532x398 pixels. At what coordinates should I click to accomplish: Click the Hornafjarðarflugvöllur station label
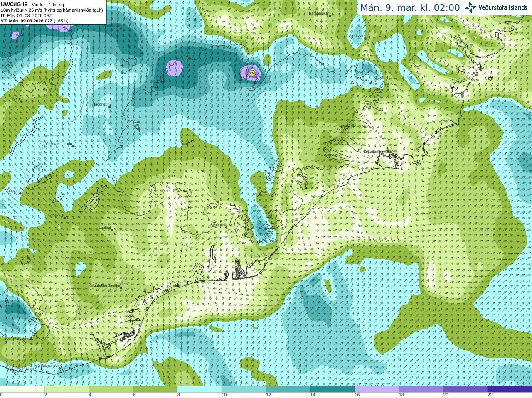pyautogui.click(x=374, y=152)
